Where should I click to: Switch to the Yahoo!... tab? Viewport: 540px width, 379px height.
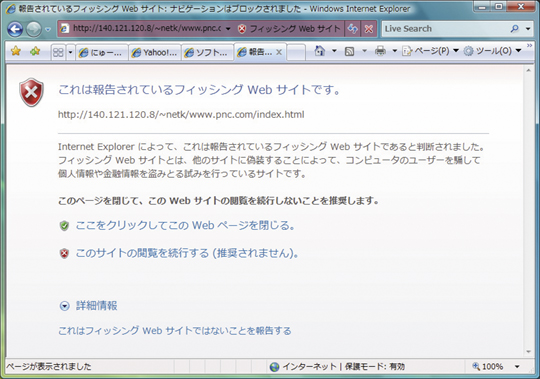click(x=155, y=52)
